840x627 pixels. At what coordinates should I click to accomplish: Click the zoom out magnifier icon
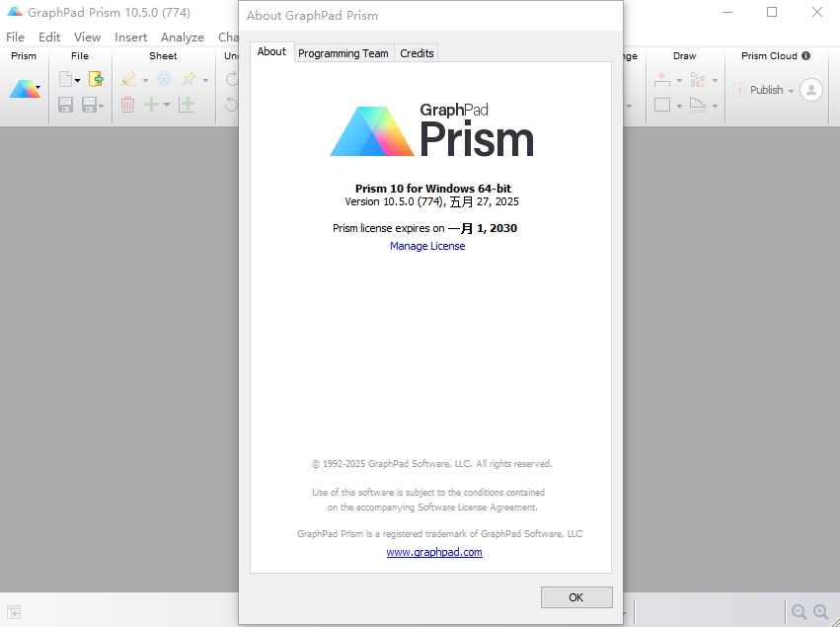point(799,612)
